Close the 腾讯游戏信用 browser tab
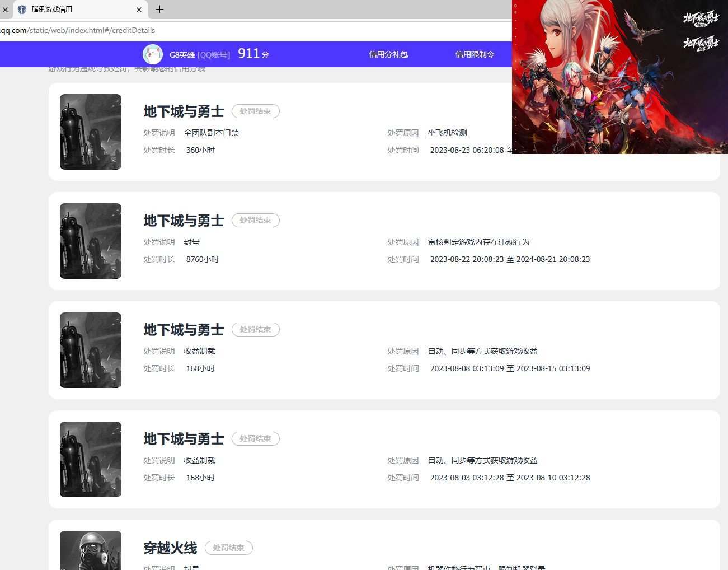The height and width of the screenshot is (570, 728). coord(139,10)
